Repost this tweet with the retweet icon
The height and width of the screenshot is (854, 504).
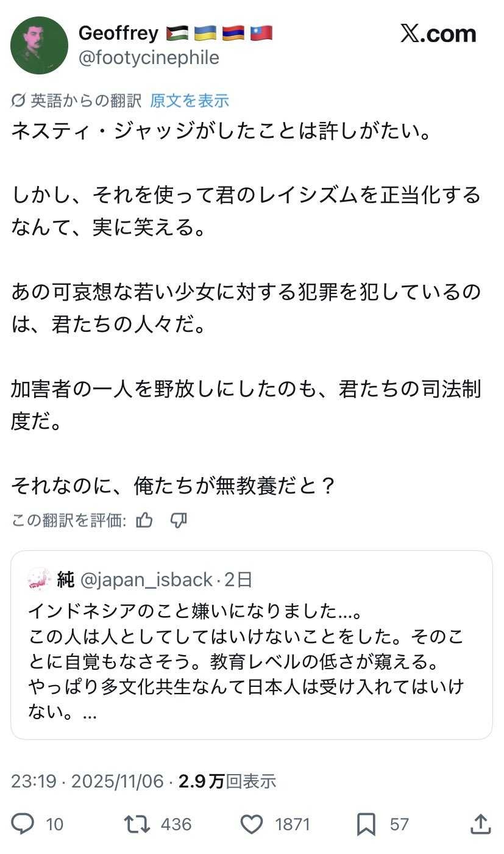137,825
